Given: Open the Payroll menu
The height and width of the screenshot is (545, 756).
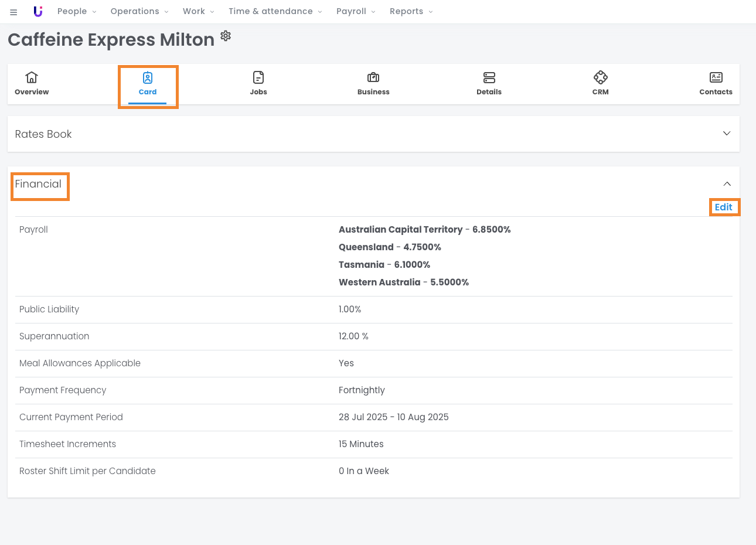Looking at the screenshot, I should point(356,11).
